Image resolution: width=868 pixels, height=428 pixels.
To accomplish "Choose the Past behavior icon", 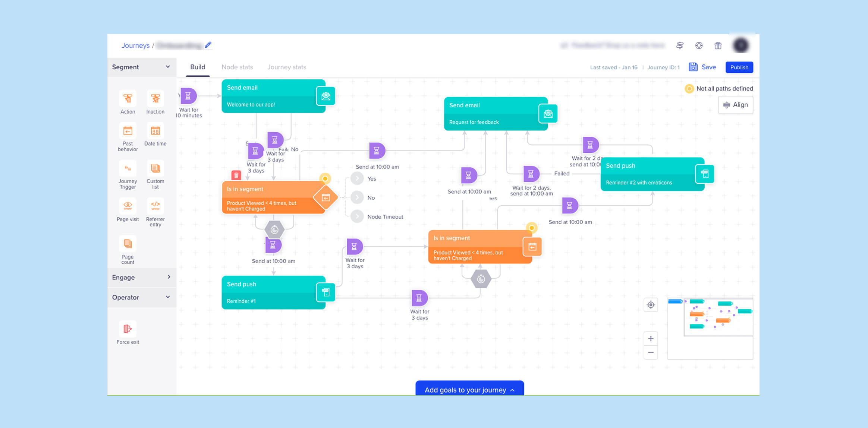I will [128, 131].
